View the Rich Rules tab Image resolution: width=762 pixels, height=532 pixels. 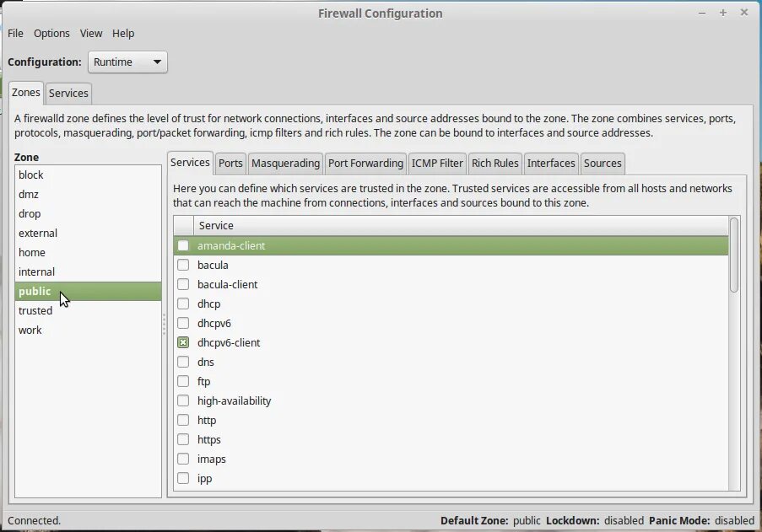494,163
